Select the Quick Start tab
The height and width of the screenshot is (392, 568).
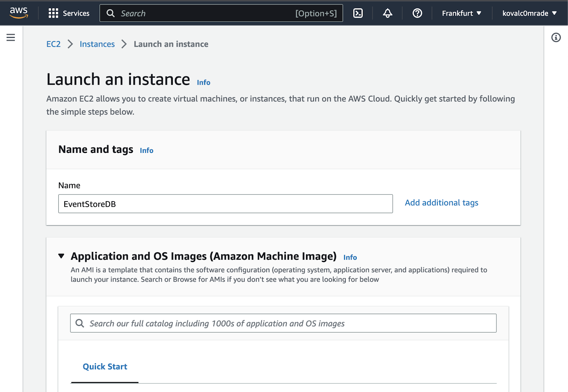click(105, 366)
